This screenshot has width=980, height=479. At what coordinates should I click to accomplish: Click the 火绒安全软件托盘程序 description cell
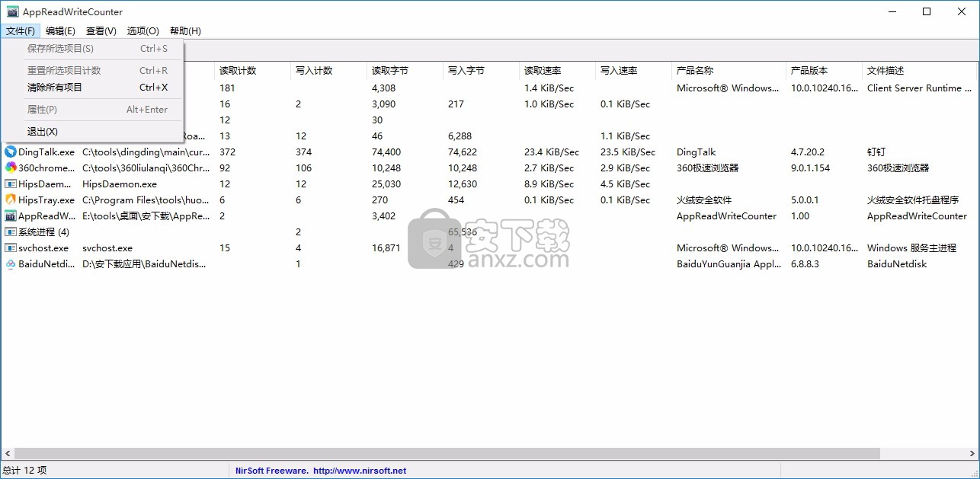(913, 200)
